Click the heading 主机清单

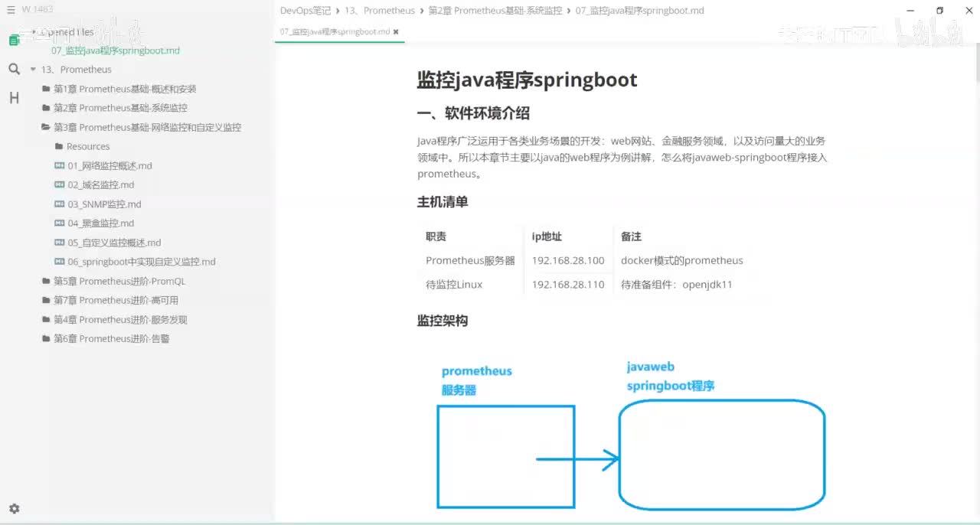click(443, 202)
